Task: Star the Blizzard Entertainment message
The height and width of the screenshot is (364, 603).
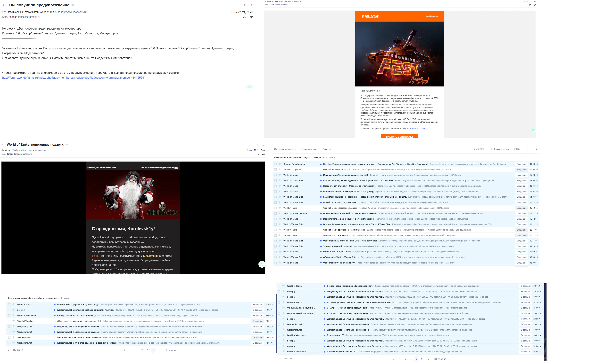Action: [x=280, y=164]
